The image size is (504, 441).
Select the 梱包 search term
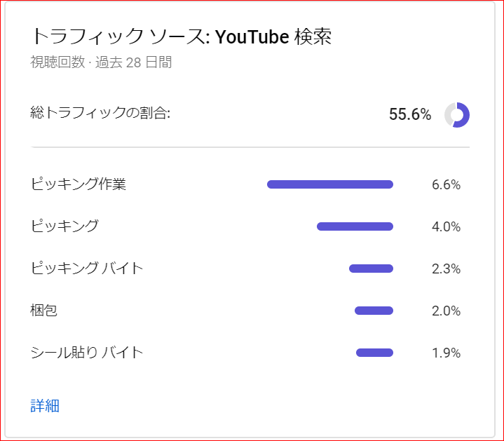(x=43, y=311)
